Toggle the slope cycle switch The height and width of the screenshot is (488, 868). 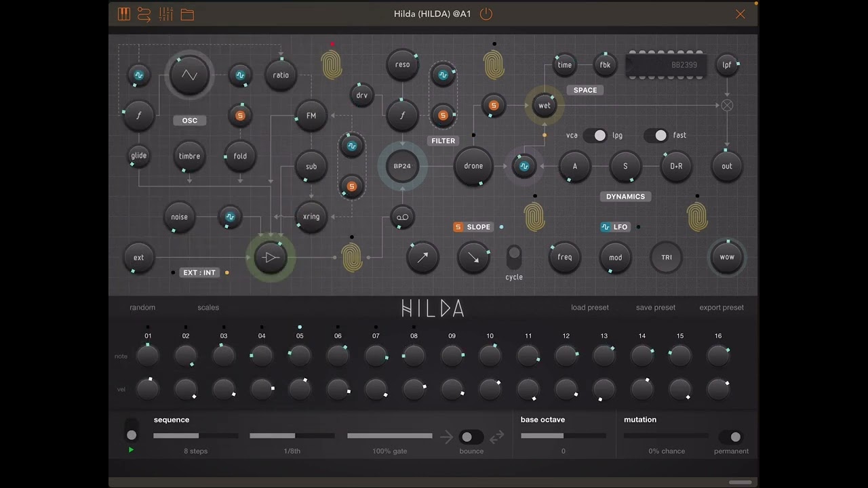pos(514,258)
